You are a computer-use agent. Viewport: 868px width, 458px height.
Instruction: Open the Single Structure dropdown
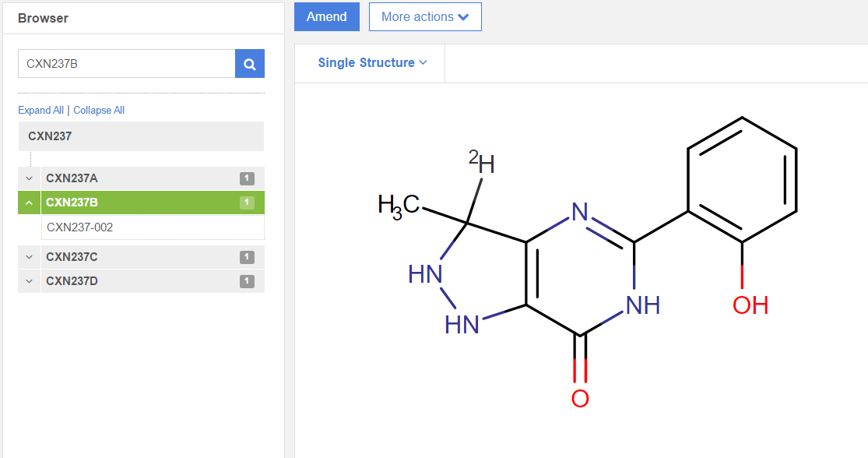(x=372, y=63)
